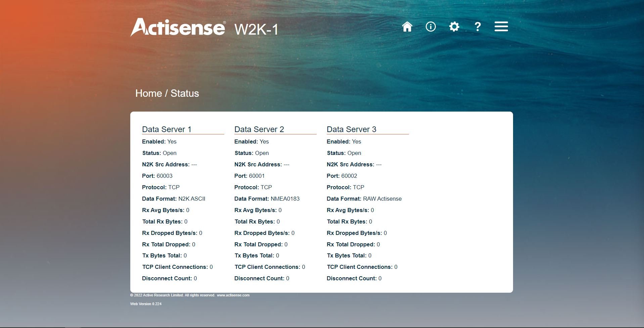Click the Actisense logo
Viewport: 644px width, 328px height.
click(x=178, y=27)
